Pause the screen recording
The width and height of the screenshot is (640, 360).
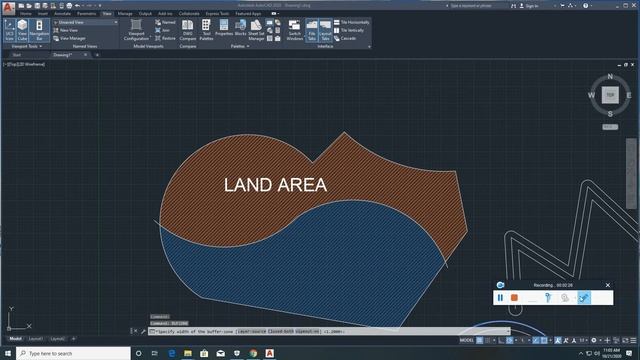pos(500,298)
